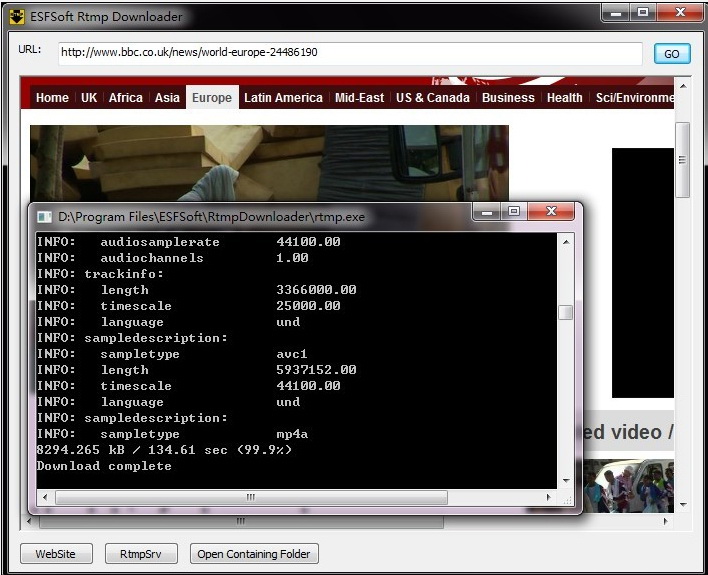Click the ESFSoft Rtmp Downloader title bar icon
This screenshot has width=708, height=575.
point(17,17)
